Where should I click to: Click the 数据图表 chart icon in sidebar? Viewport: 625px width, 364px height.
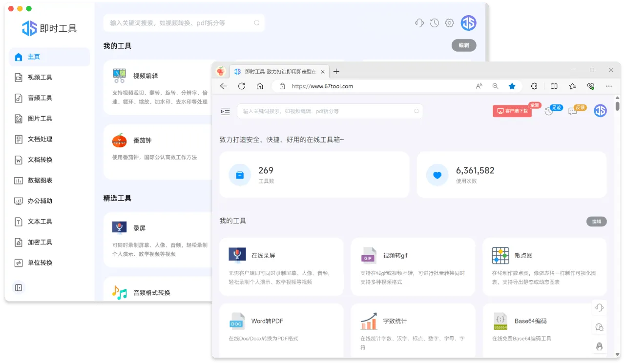pyautogui.click(x=19, y=181)
